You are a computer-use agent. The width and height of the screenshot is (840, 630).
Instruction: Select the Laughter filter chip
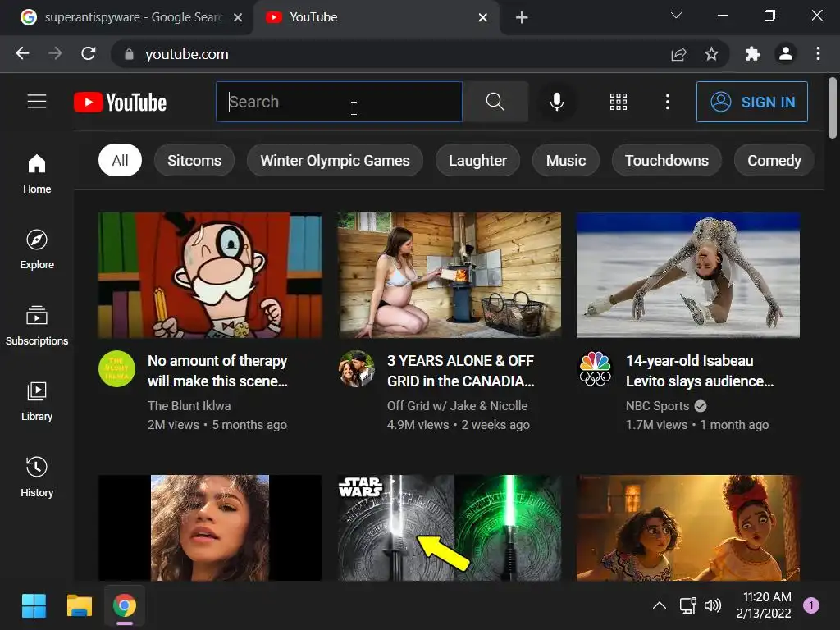click(x=477, y=160)
